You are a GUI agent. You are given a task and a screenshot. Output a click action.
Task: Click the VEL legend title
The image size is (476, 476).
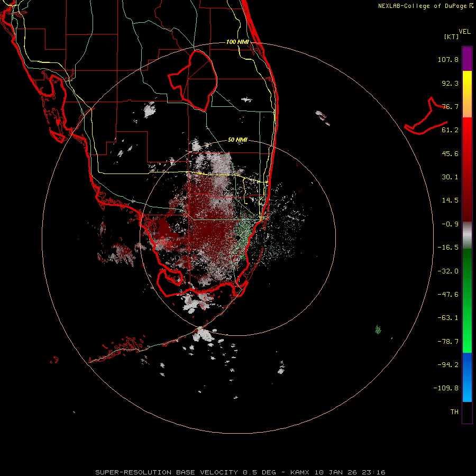tap(464, 32)
